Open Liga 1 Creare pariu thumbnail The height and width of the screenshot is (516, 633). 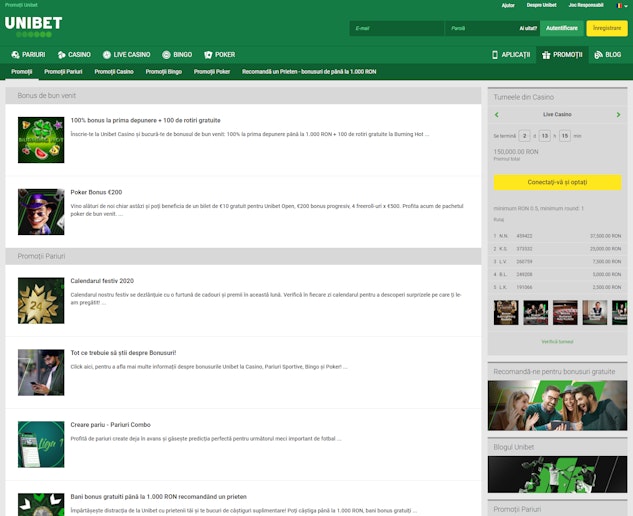[41, 444]
